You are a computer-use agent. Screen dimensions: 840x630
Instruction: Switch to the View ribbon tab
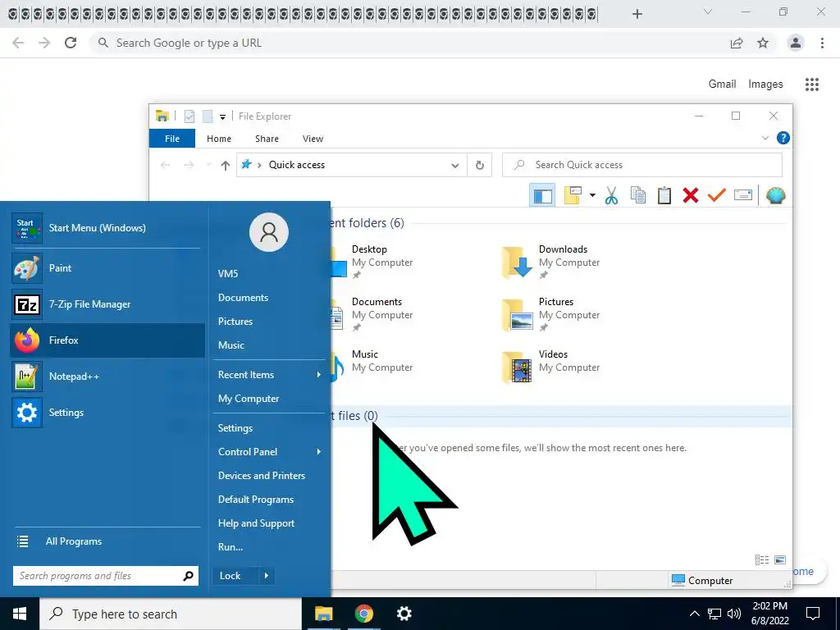313,139
